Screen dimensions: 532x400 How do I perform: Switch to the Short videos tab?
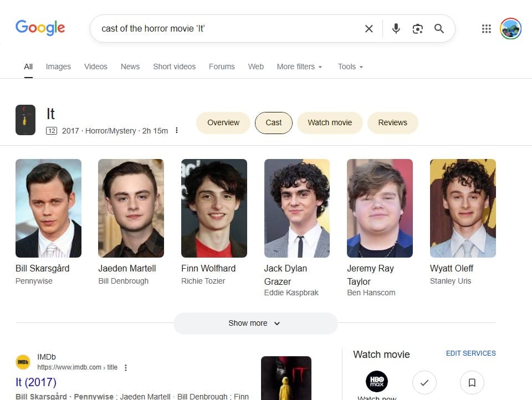[174, 66]
